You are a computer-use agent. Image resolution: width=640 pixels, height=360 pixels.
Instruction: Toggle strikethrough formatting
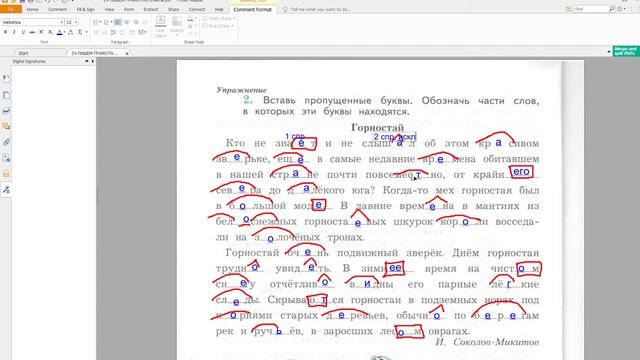[32, 32]
